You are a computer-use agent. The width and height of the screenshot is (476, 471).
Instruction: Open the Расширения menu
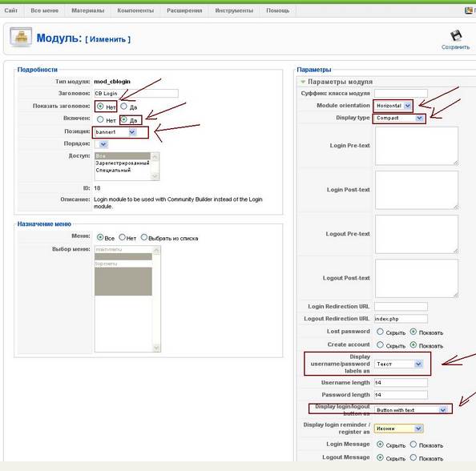184,10
